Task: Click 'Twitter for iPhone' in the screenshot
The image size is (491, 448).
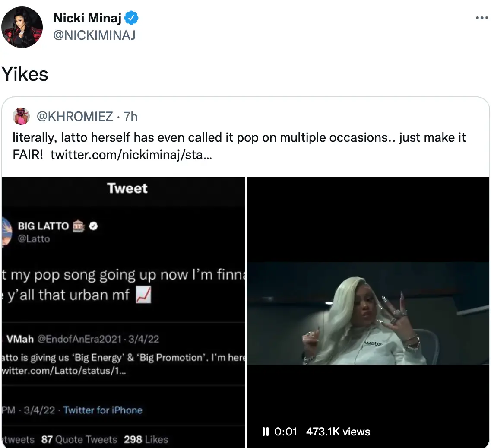Action: pyautogui.click(x=103, y=410)
